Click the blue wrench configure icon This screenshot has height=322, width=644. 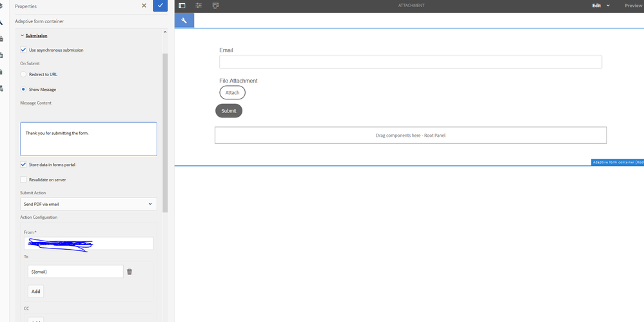184,21
